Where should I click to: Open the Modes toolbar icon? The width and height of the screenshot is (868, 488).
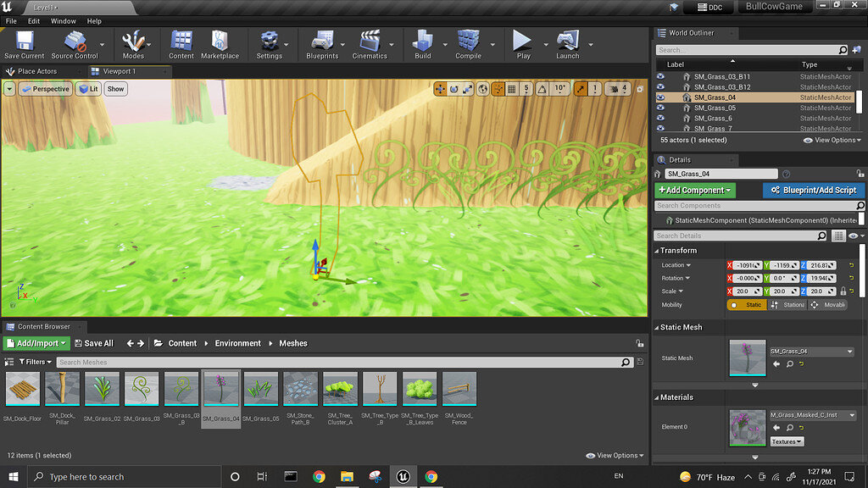pos(133,44)
